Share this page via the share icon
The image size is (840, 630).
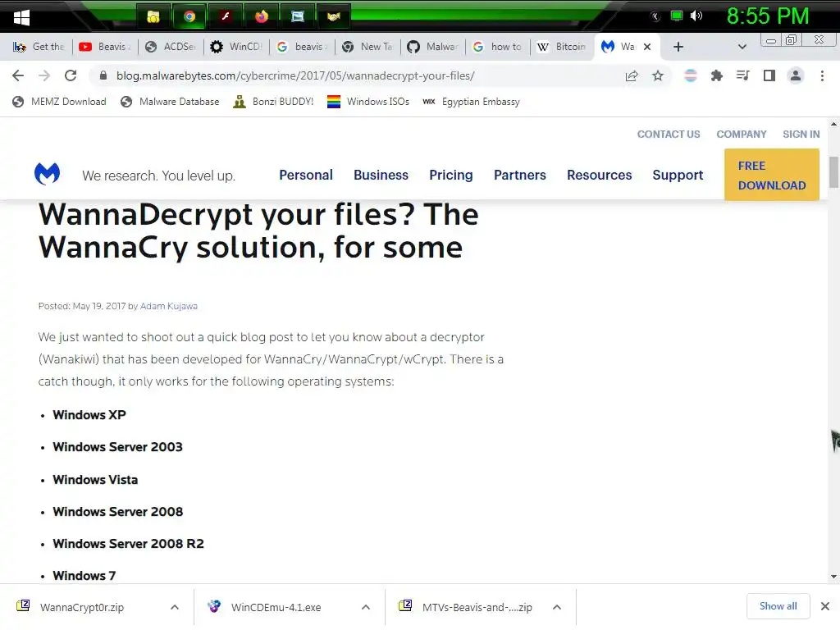pos(632,75)
